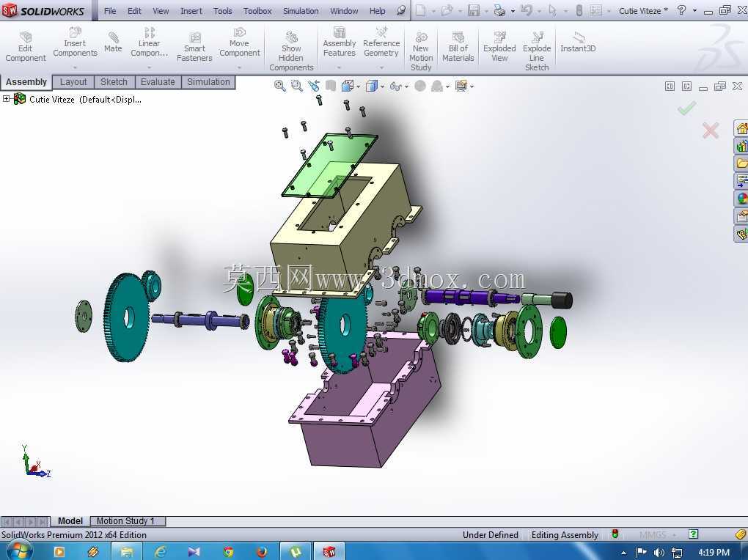This screenshot has width=748, height=560.
Task: Open the Exploded View tool
Action: click(x=499, y=46)
